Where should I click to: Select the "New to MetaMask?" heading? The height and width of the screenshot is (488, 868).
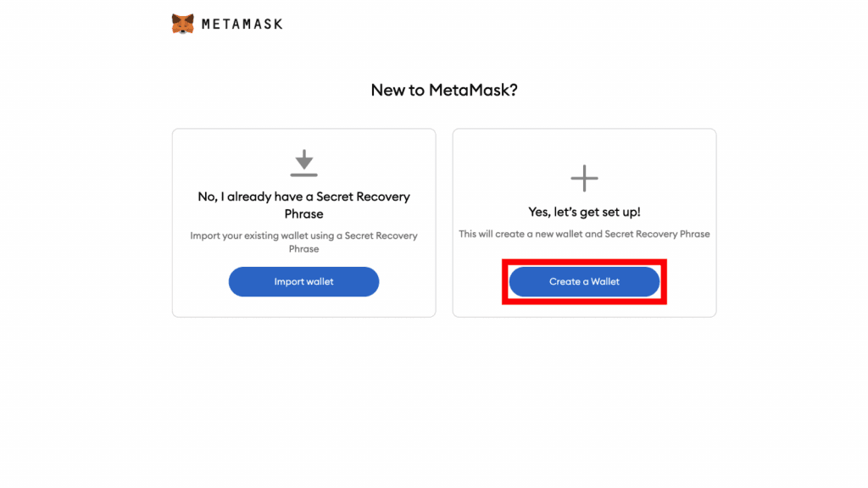point(444,90)
